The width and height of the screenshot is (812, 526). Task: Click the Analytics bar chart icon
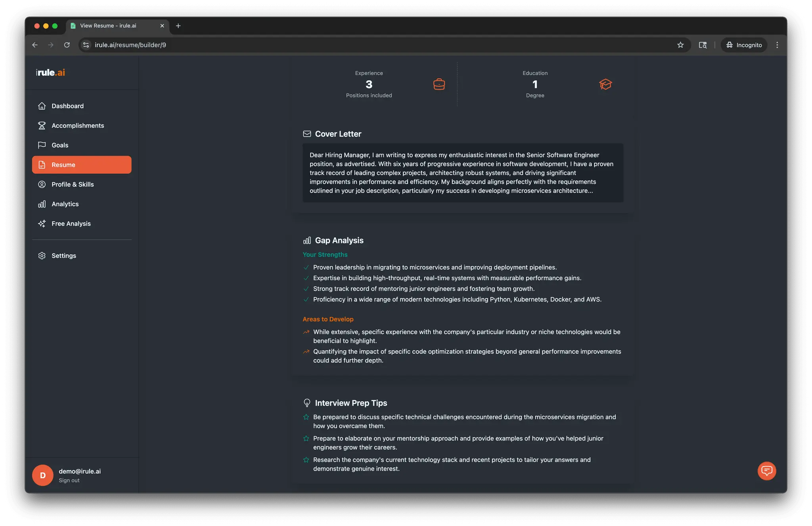42,204
